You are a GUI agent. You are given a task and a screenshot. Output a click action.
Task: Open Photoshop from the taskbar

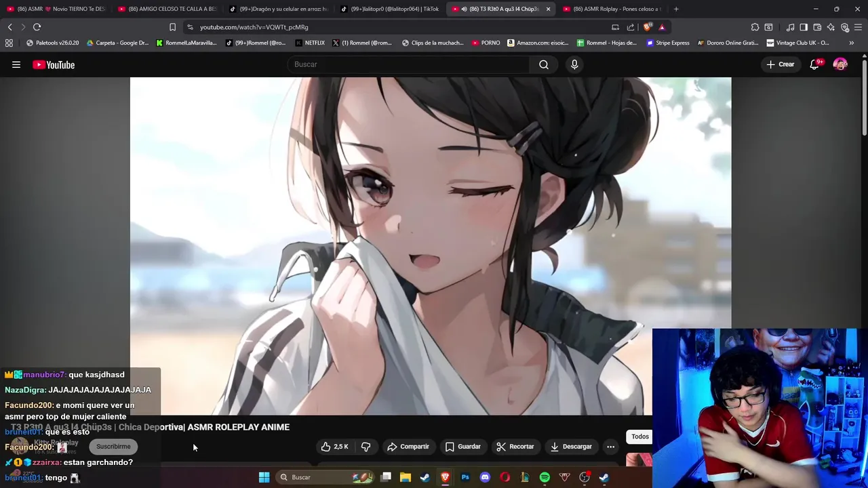pyautogui.click(x=465, y=477)
